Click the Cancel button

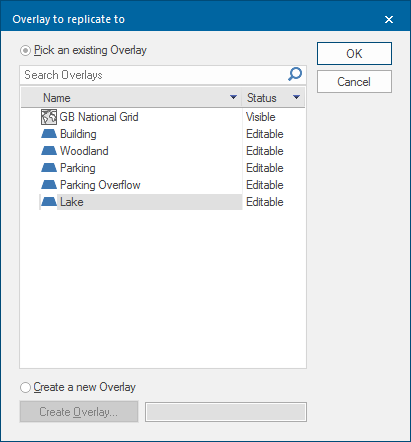(354, 82)
